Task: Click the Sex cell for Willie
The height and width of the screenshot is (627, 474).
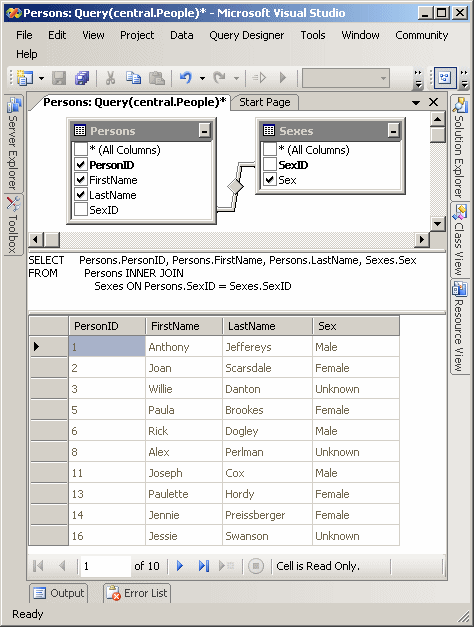Action: [356, 389]
